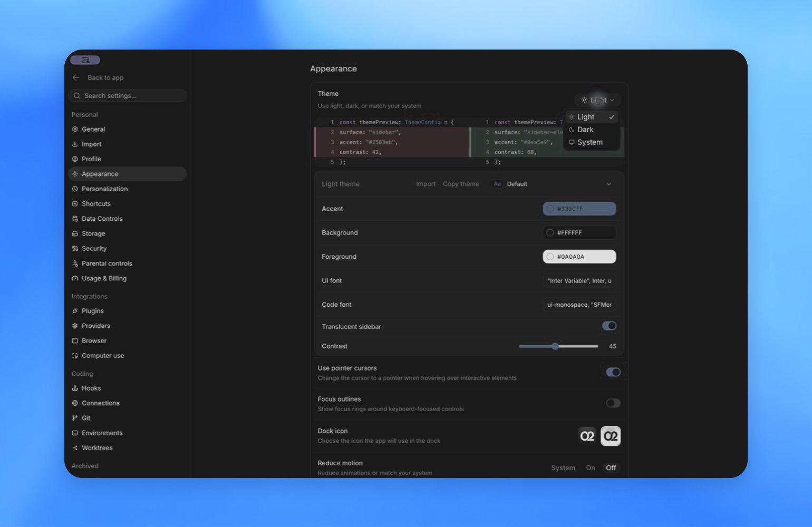Click the Data Controls icon
812x527 pixels.
tap(75, 219)
